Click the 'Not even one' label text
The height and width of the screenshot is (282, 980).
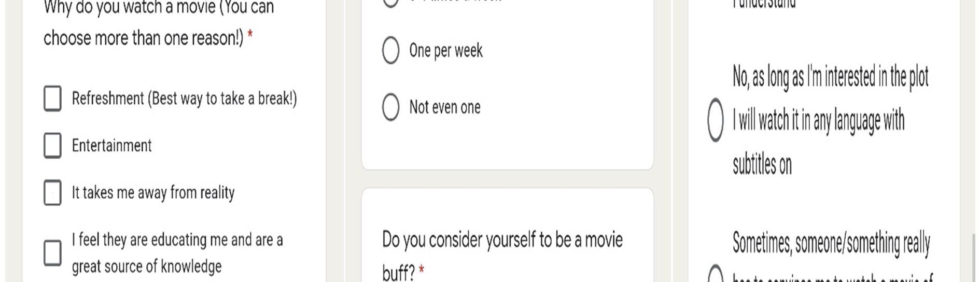[x=445, y=107]
